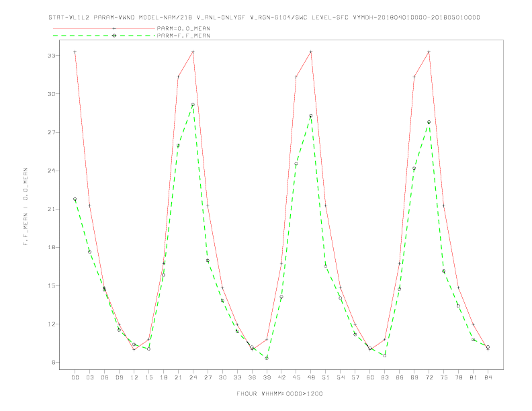
Task: Click x-axis tick label 27
Action: [x=208, y=377]
